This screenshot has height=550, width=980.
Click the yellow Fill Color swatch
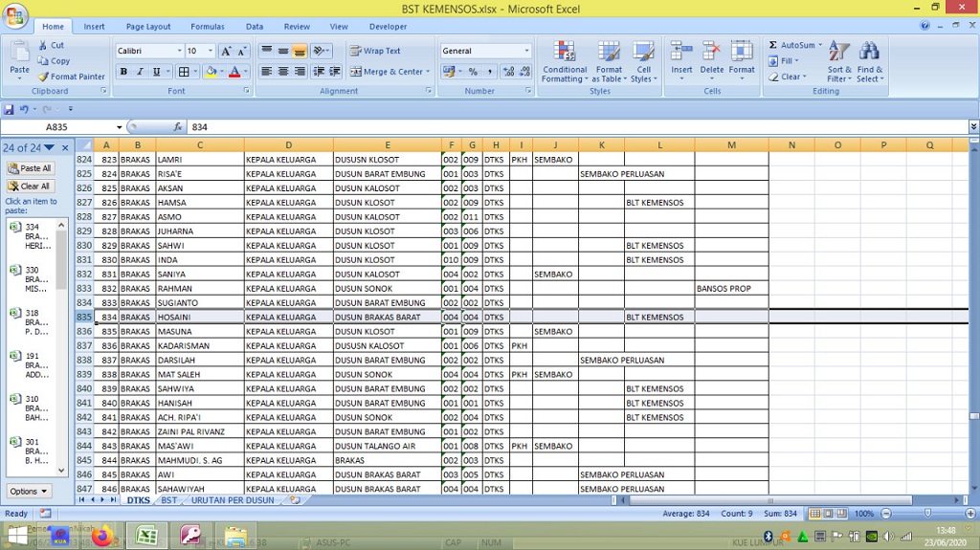pos(211,72)
